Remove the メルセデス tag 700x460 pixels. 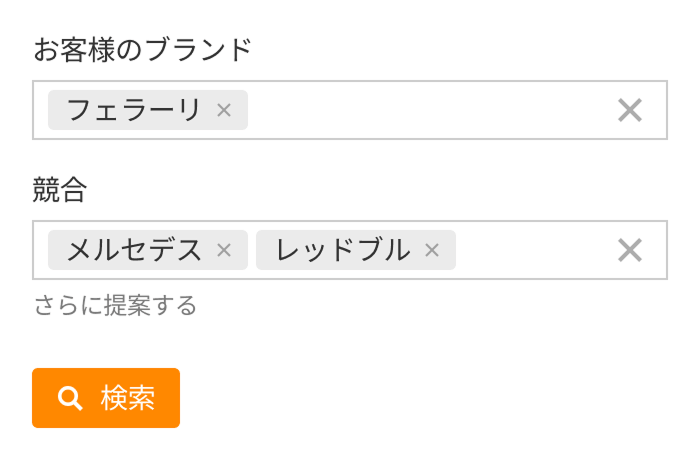(224, 250)
